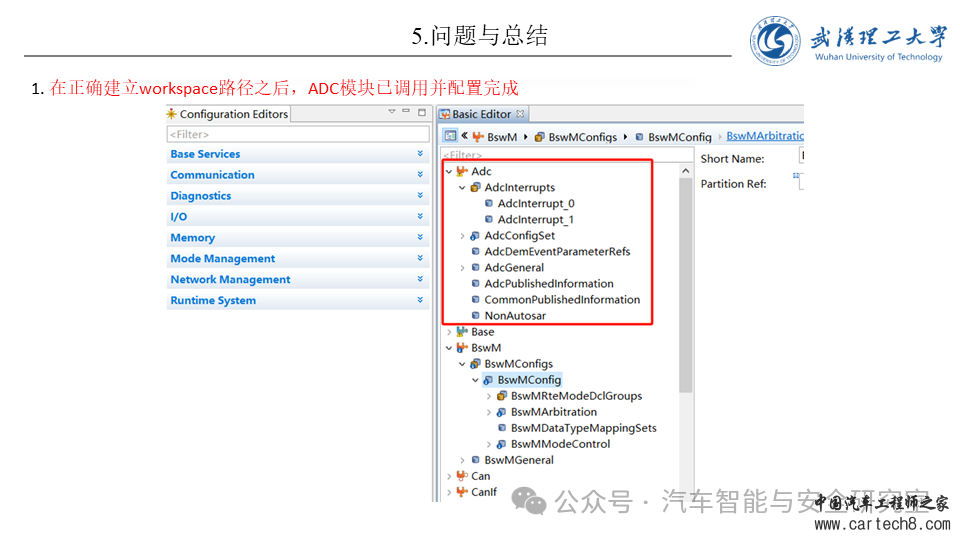Select the CommonPublishedInformation tree item
The height and width of the screenshot is (540, 960).
pos(562,299)
